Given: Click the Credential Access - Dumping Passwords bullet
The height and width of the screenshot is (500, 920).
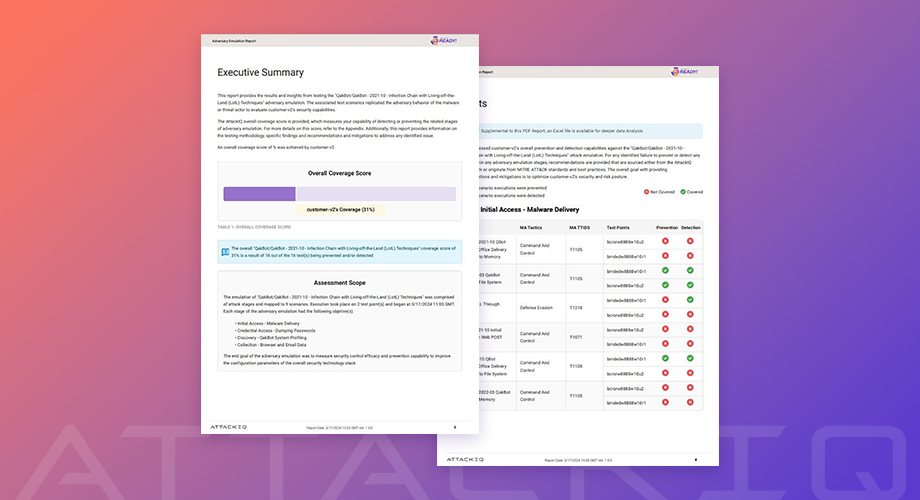Looking at the screenshot, I should [275, 330].
